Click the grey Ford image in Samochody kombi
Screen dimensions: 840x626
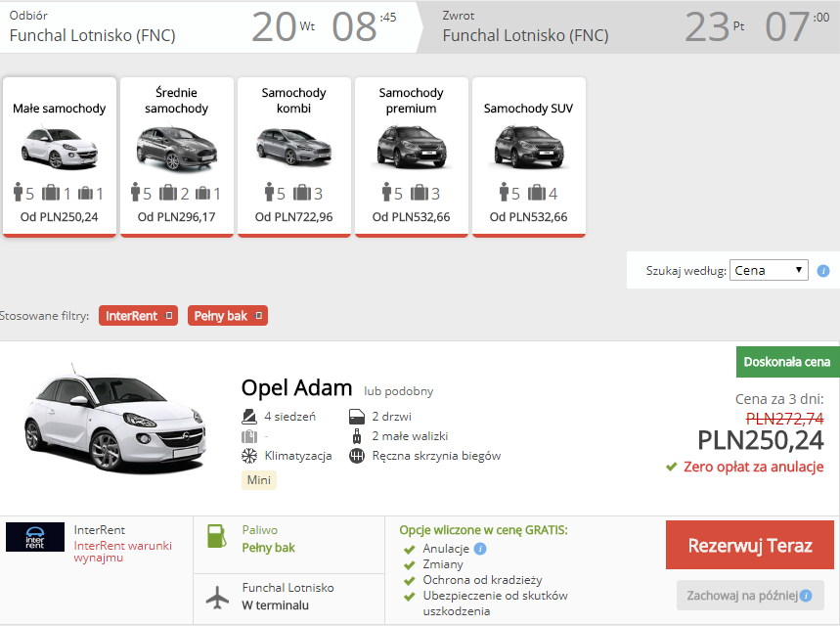294,146
